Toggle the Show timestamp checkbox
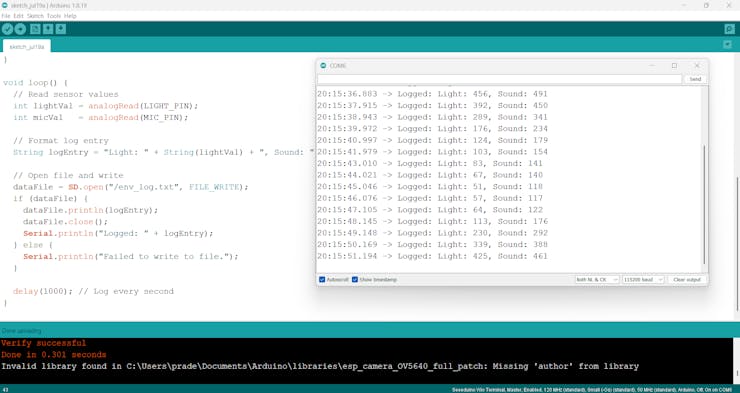The image size is (740, 393). [355, 280]
